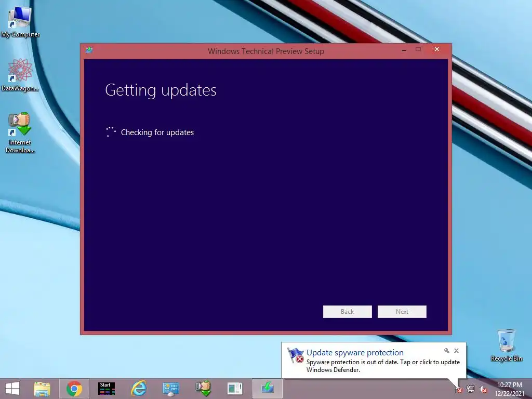Image resolution: width=532 pixels, height=399 pixels.
Task: Click the 'Checking for updates' text
Action: click(x=157, y=132)
